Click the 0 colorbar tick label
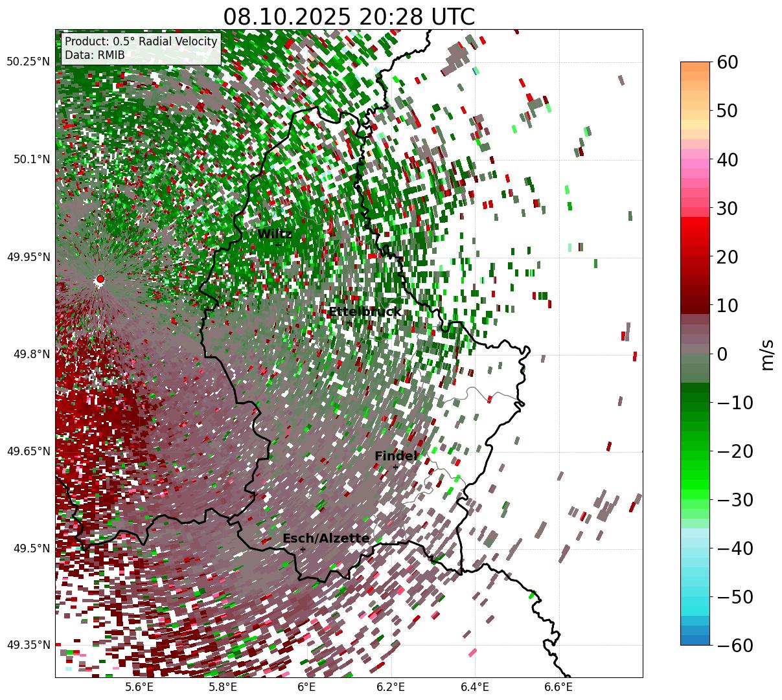Viewport: 782px width, 700px height. 722,354
